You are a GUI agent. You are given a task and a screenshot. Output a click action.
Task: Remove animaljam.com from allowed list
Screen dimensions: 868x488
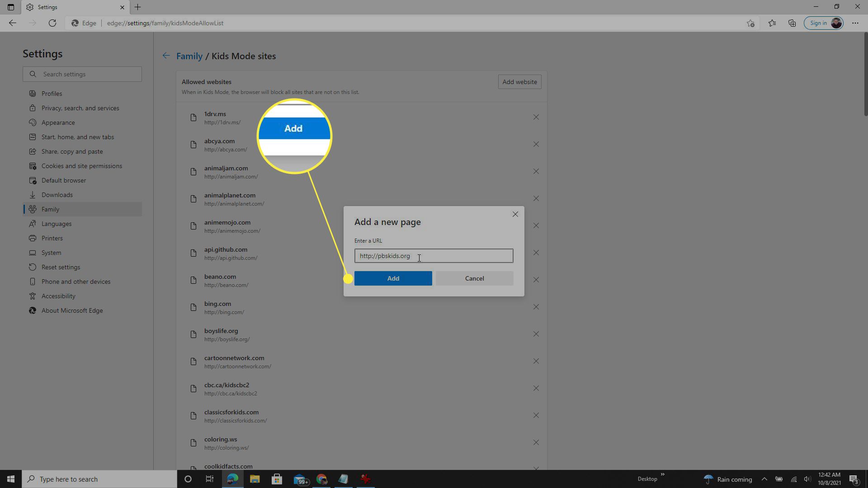point(536,171)
